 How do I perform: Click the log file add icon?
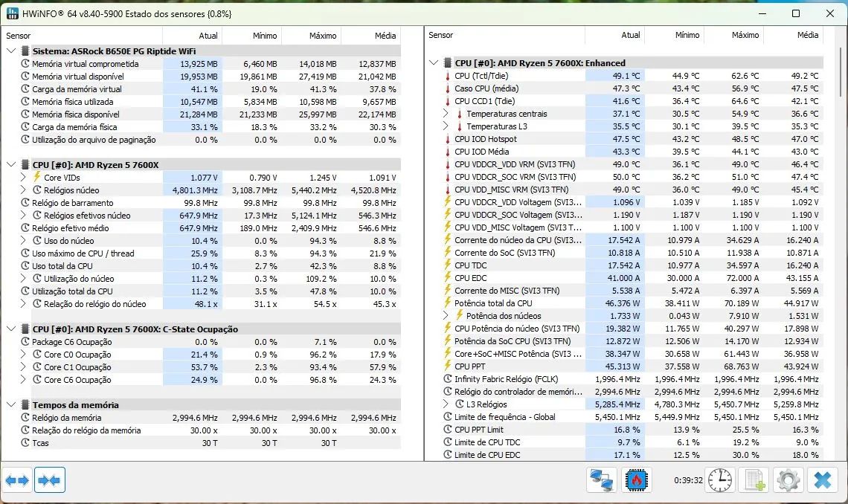754,479
